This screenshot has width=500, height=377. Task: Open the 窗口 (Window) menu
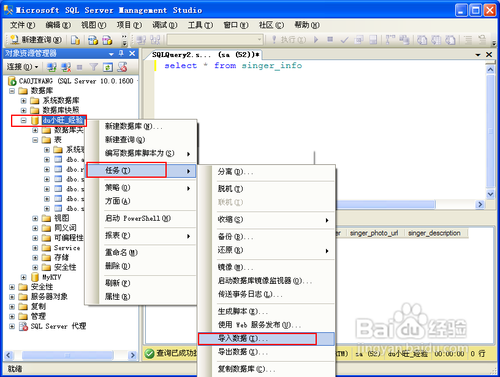point(236,25)
